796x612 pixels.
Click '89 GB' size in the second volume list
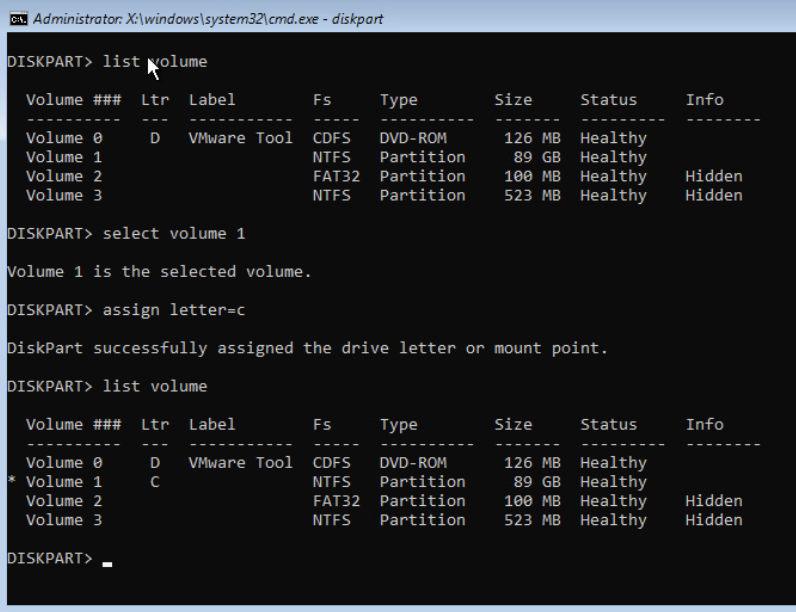[x=537, y=482]
